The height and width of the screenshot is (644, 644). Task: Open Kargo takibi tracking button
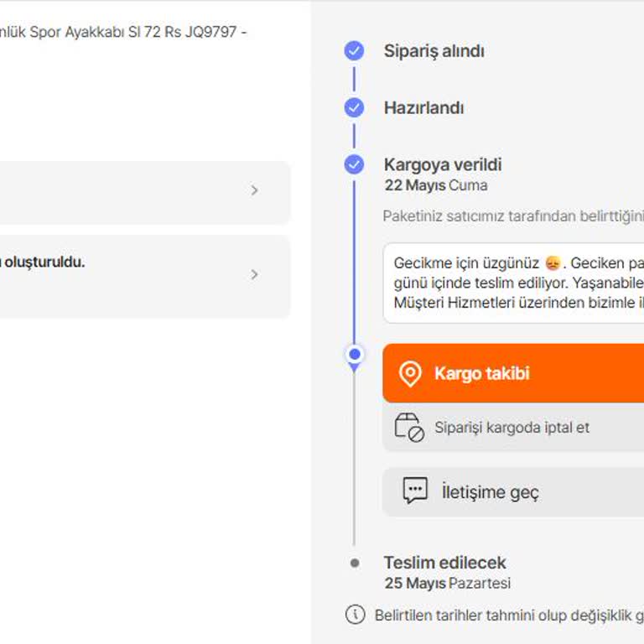513,373
